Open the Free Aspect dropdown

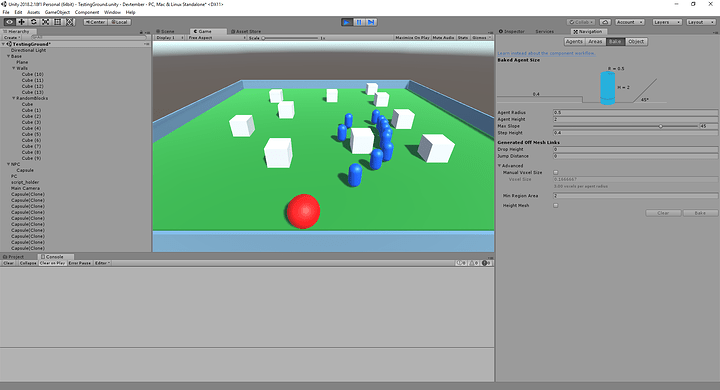(x=216, y=38)
